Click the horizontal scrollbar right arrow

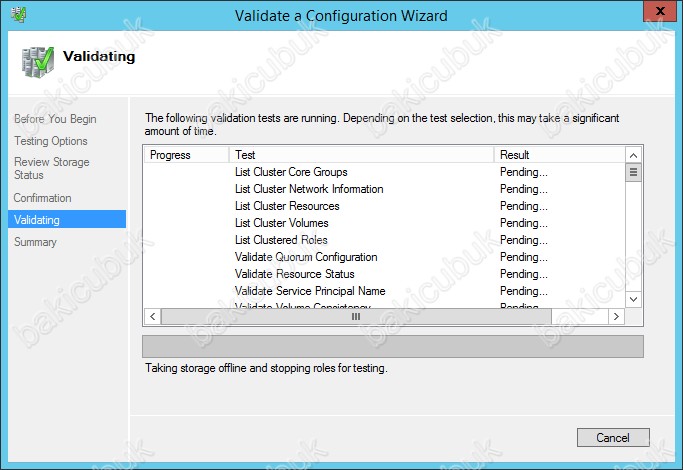pyautogui.click(x=616, y=317)
